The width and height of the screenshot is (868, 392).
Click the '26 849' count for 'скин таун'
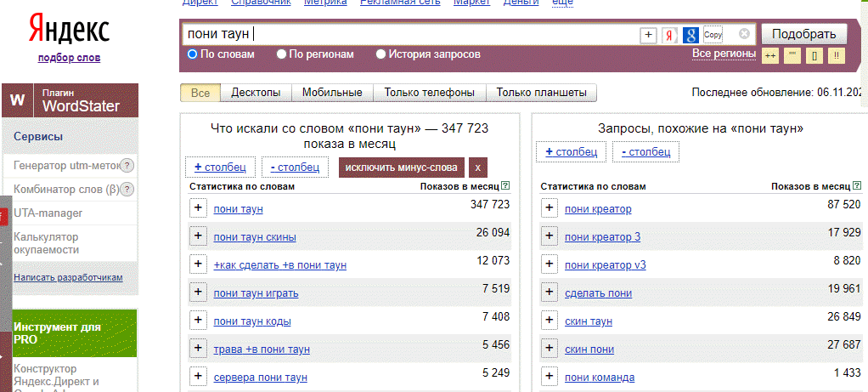(844, 316)
